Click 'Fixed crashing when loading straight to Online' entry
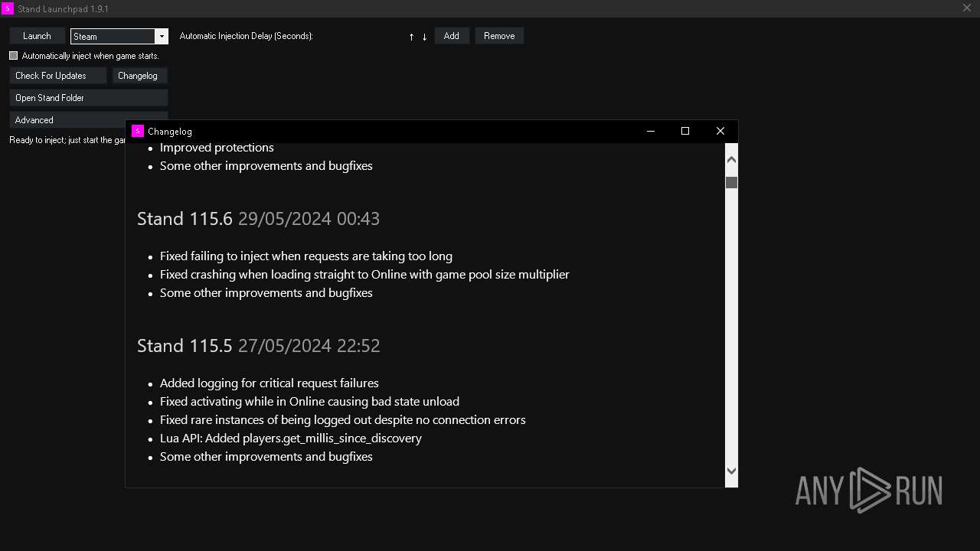980x551 pixels. point(364,275)
